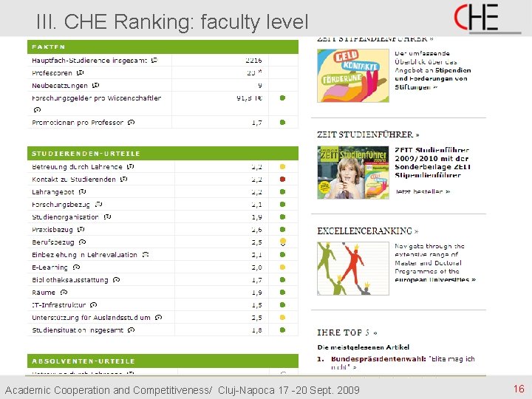This screenshot has height=399, width=532.
Task: Click ZEIT Studienführer magazine cover thumbnail
Action: pyautogui.click(x=353, y=172)
